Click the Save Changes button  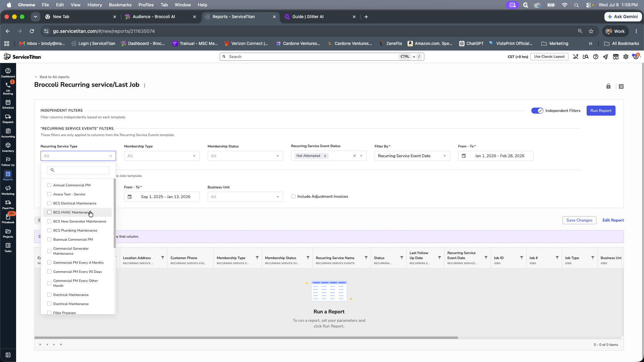(x=579, y=220)
